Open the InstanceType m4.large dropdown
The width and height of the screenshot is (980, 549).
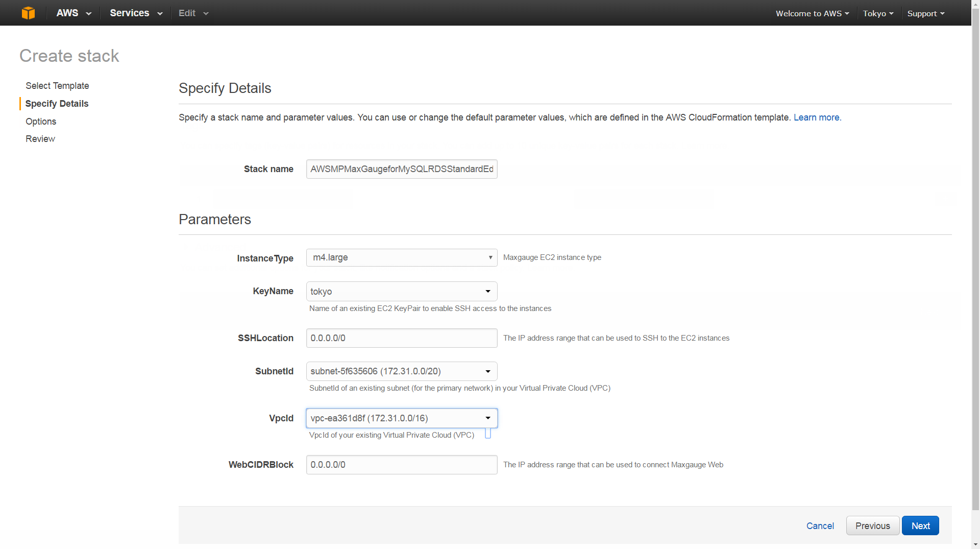coord(402,257)
